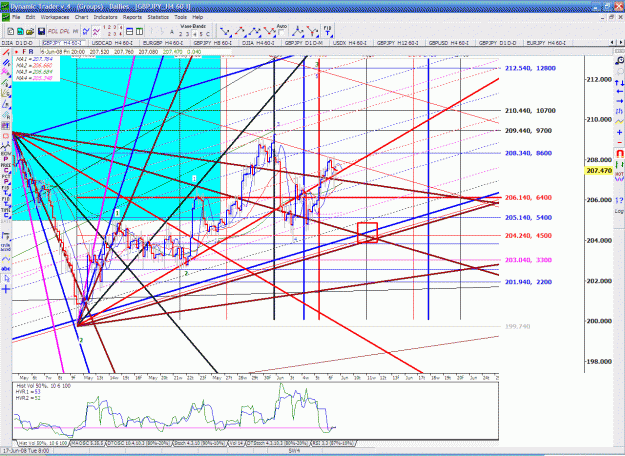Open the Statistics menu
625x456 pixels.
click(158, 17)
